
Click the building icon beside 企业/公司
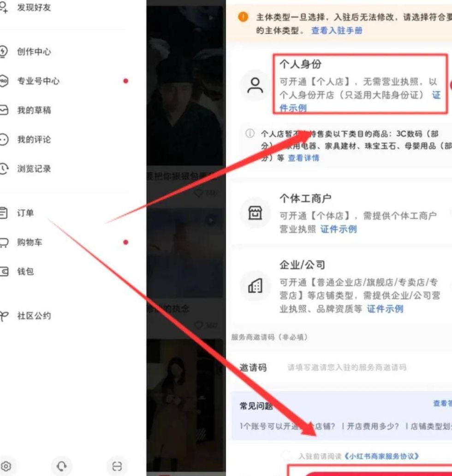click(255, 286)
